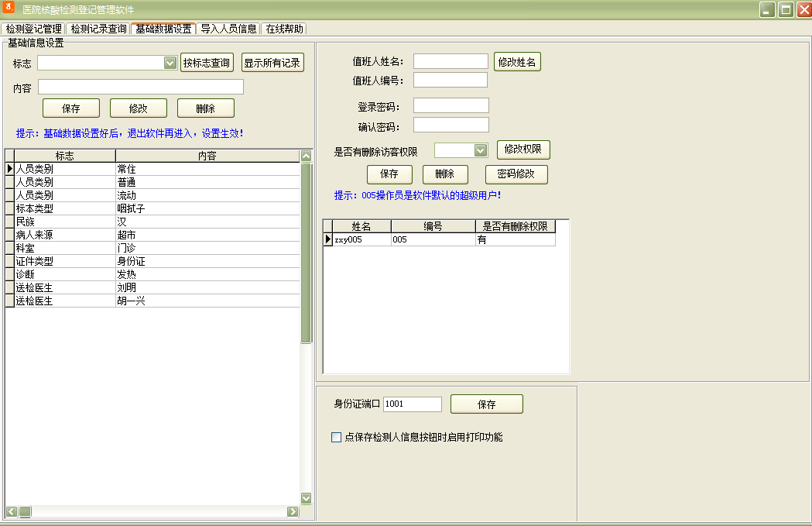This screenshot has height=526, width=812.
Task: Select the zxy005 operator cell
Action: click(361, 240)
